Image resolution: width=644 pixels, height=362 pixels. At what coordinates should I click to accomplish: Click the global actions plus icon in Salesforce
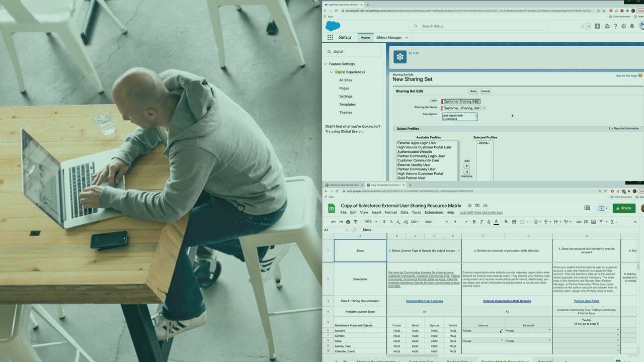[x=597, y=26]
